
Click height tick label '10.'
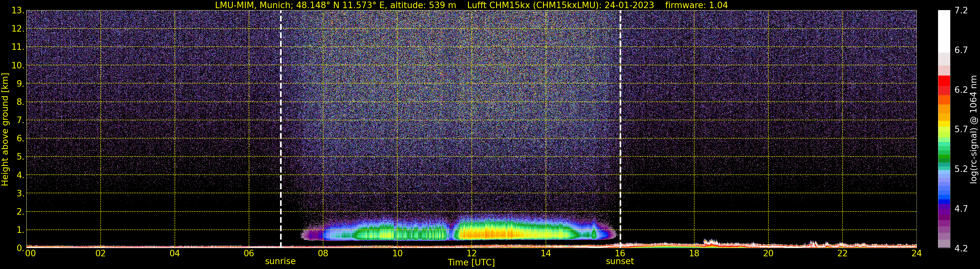[x=18, y=65]
